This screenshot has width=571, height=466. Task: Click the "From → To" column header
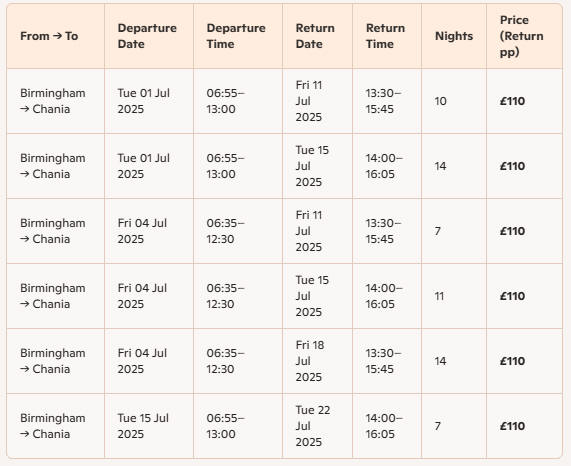(49, 36)
